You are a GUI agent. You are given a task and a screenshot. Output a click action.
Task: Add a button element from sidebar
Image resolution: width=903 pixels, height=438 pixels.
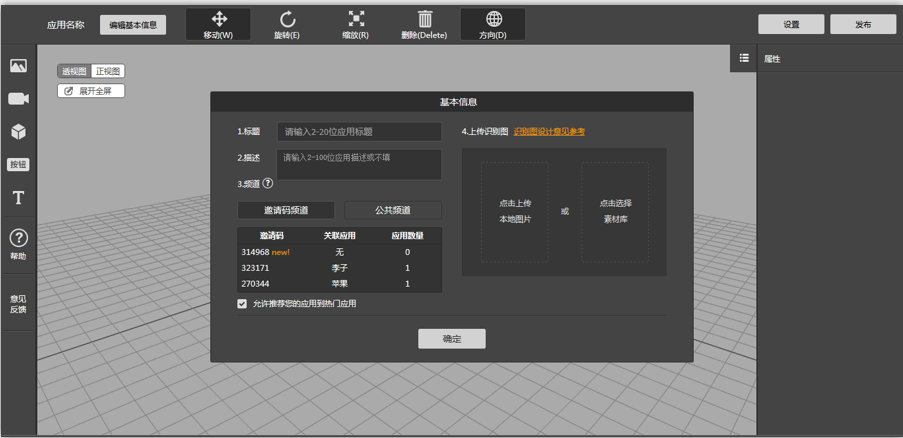pyautogui.click(x=18, y=165)
